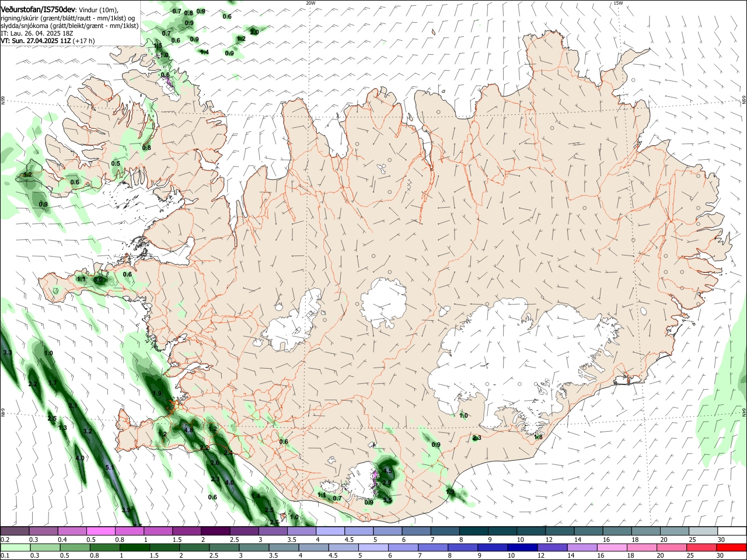This screenshot has height=560, width=747.
Task: Click the 2.6 precipitation value
Action: coord(215,463)
